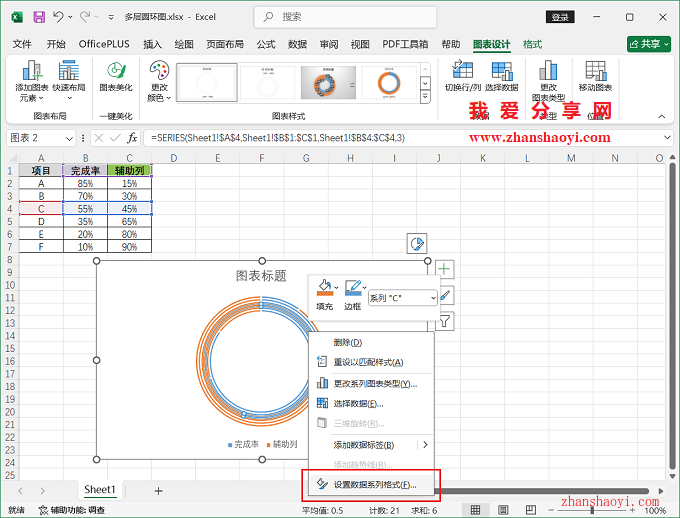
Task: Click the Share button
Action: pos(648,44)
